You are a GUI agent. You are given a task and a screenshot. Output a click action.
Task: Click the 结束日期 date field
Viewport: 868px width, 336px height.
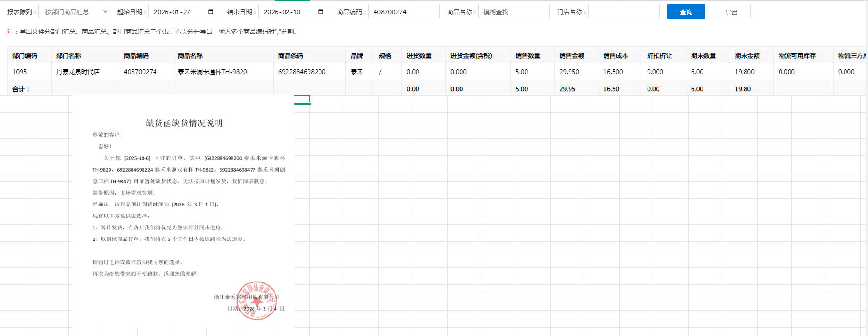point(287,12)
